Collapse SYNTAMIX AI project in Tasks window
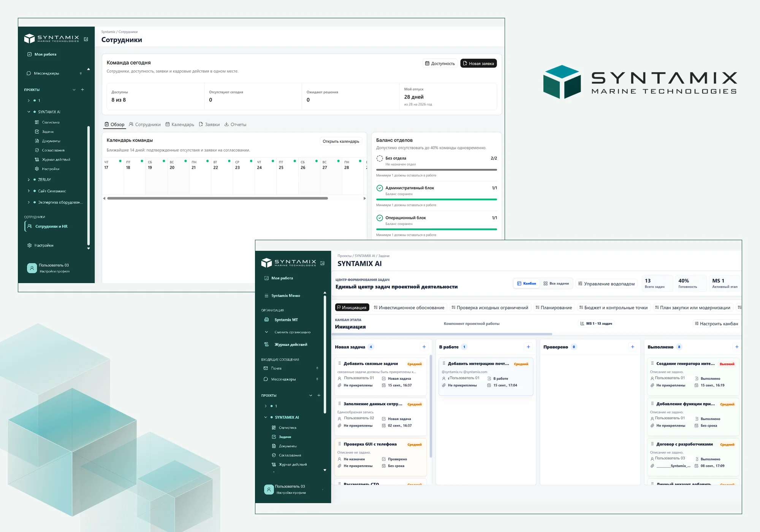Image resolution: width=760 pixels, height=532 pixels. click(x=266, y=417)
